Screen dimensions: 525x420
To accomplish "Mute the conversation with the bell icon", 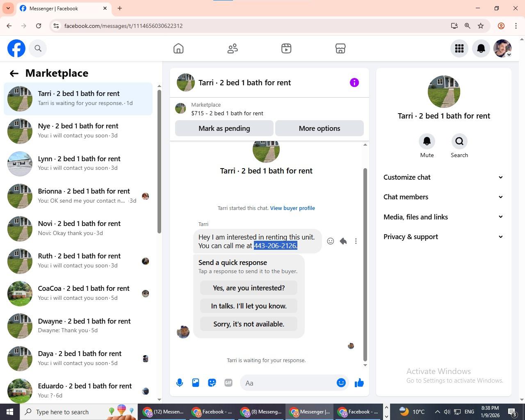I will click(x=427, y=141).
